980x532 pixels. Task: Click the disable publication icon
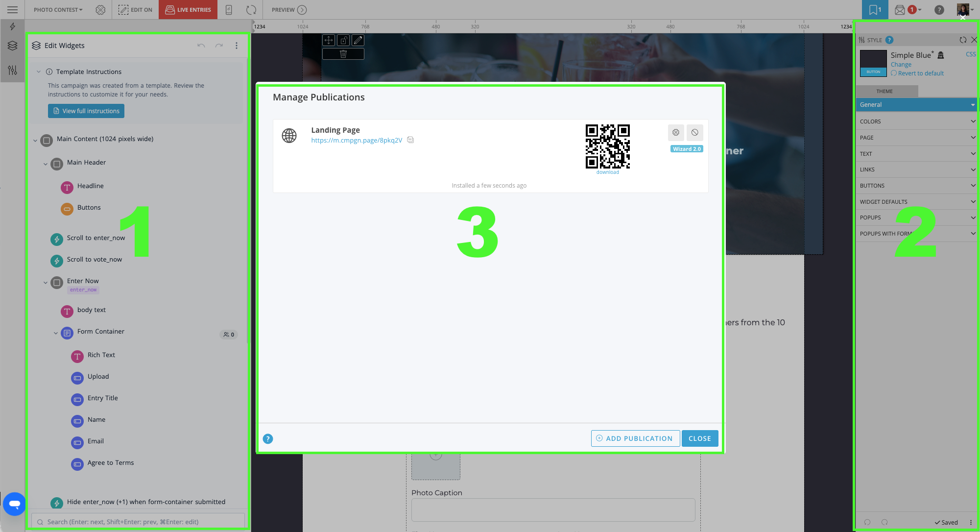pyautogui.click(x=694, y=132)
